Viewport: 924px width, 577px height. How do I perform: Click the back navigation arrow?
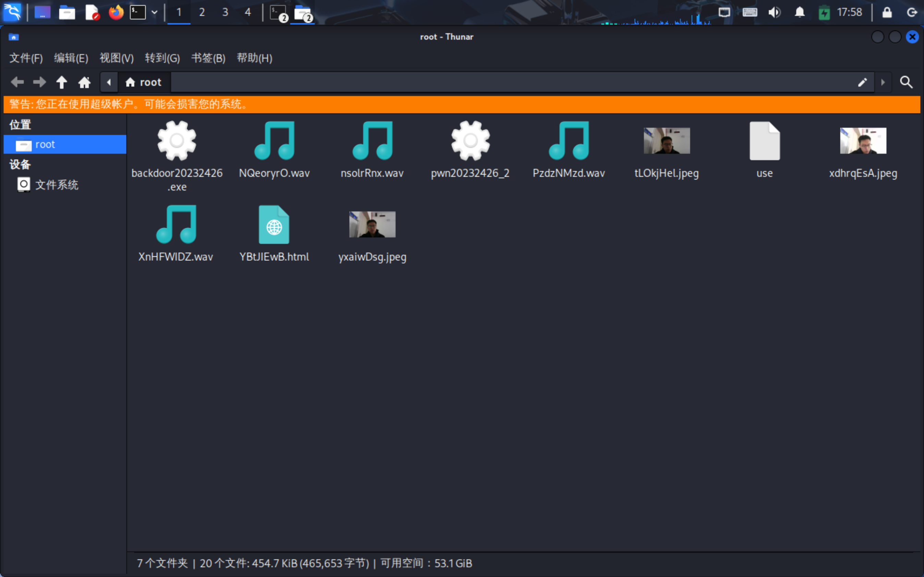click(x=17, y=82)
